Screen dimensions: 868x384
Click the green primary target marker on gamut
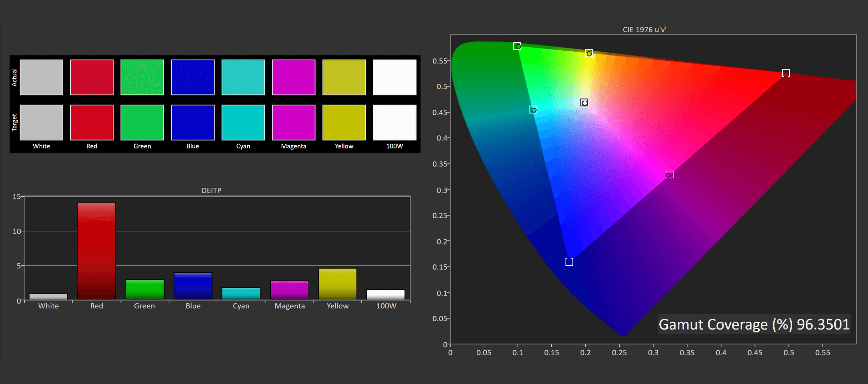(x=517, y=46)
